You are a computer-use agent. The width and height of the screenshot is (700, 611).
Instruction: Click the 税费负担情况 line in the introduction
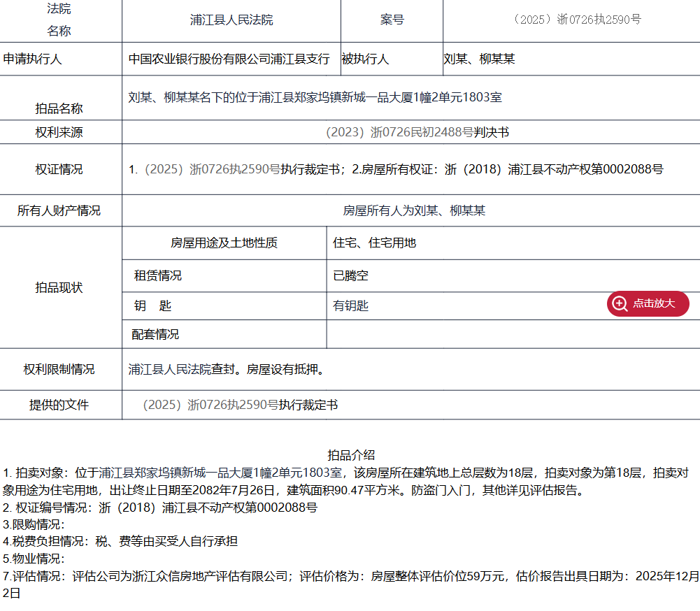point(120,541)
